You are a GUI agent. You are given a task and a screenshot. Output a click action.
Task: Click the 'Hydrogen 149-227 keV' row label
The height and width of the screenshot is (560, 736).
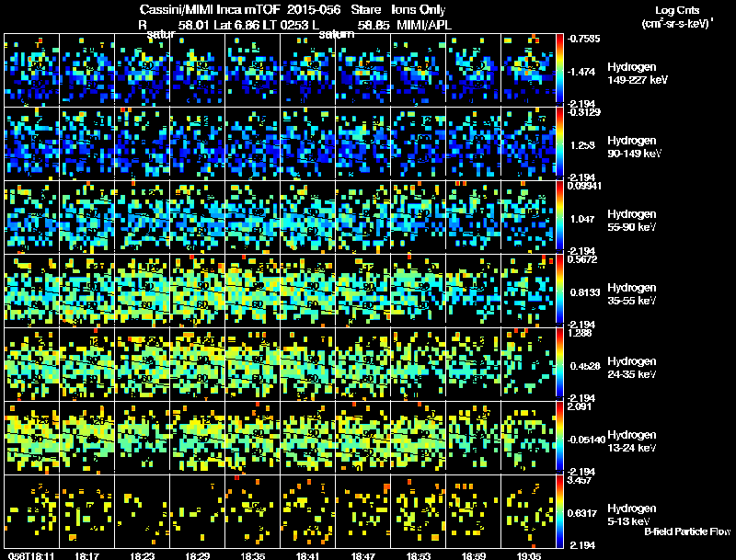coord(638,74)
